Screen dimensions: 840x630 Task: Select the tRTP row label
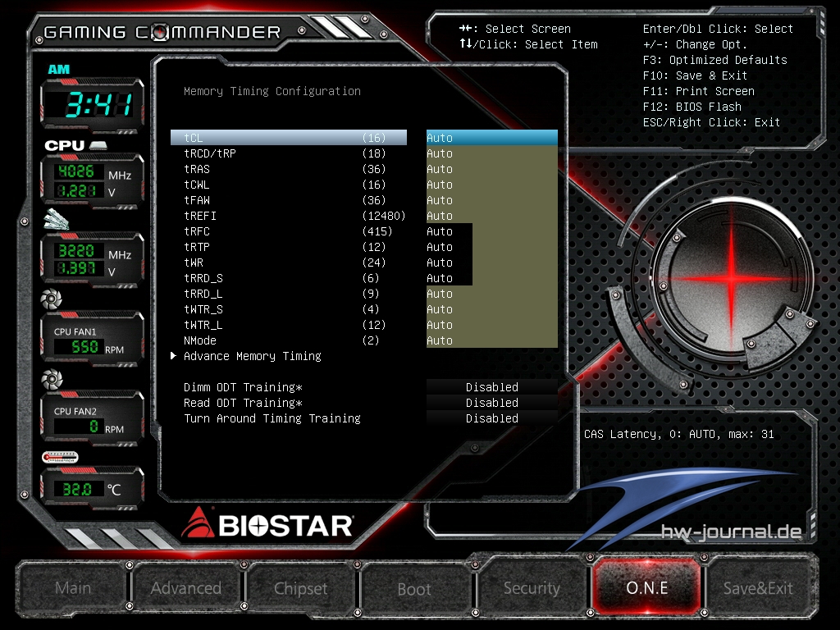click(197, 246)
